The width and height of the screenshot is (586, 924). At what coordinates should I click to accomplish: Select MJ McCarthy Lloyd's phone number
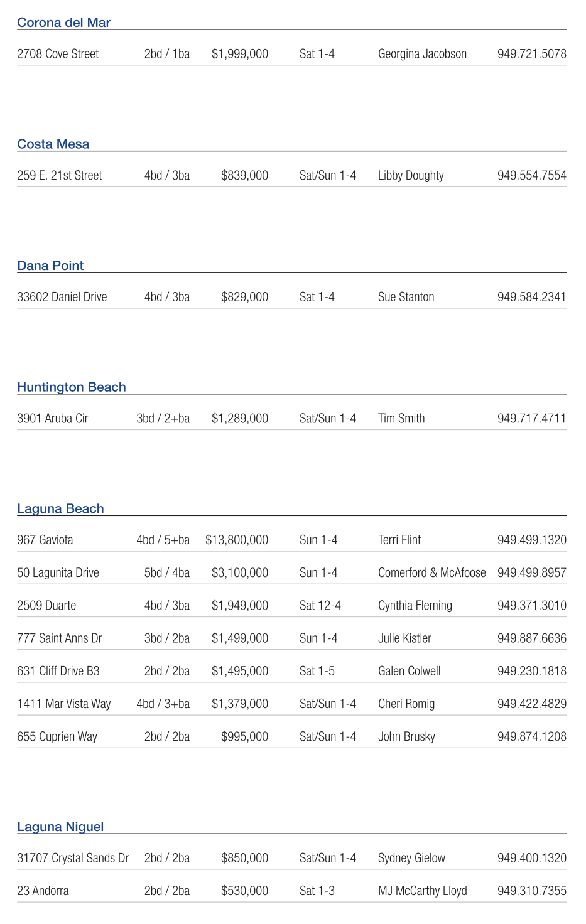(x=531, y=891)
